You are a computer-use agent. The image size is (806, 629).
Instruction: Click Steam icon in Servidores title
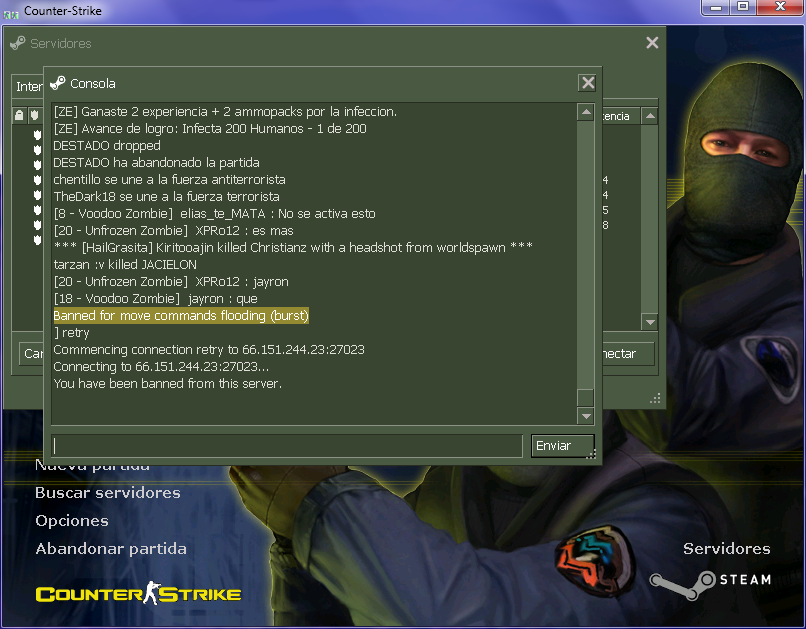point(17,43)
